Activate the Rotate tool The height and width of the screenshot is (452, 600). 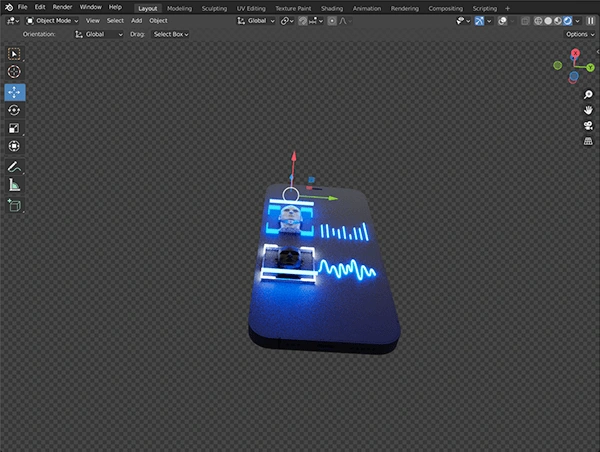coord(15,110)
